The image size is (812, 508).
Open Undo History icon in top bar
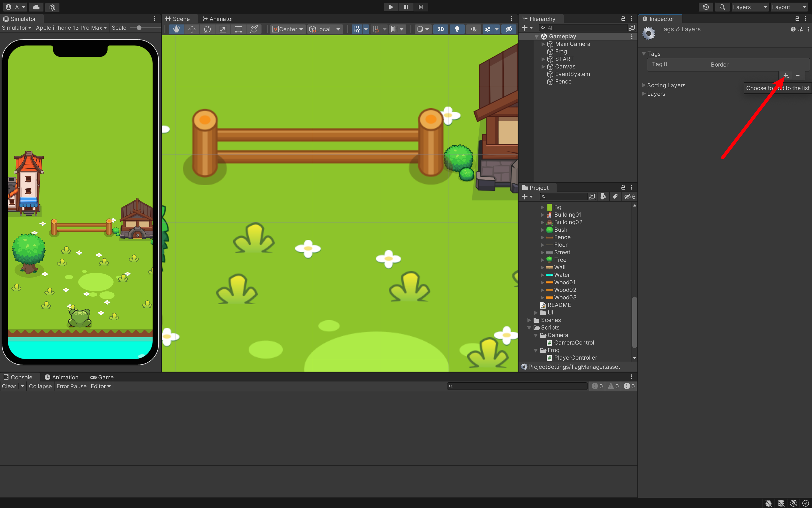point(706,7)
